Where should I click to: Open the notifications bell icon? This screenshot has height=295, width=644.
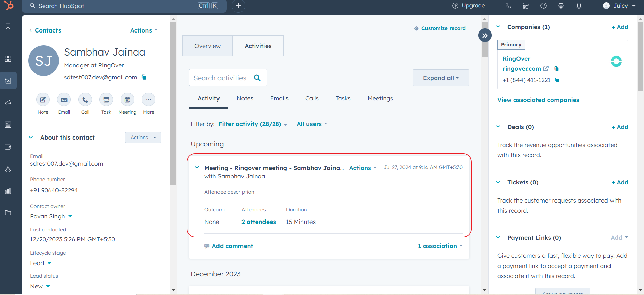tap(579, 6)
